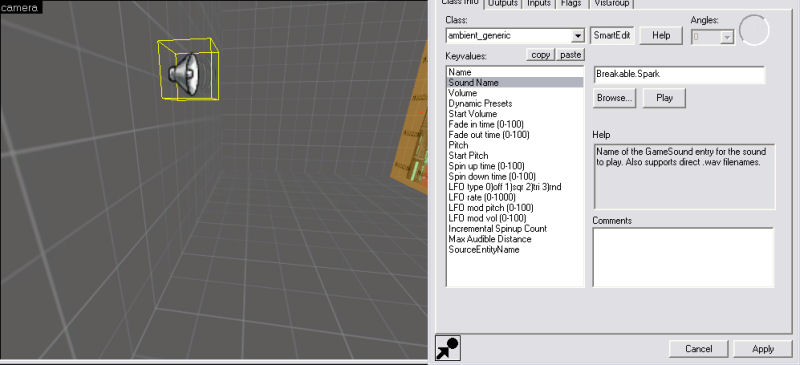Copy the keyvalues with the copy button
This screenshot has height=365, width=800.
[540, 55]
